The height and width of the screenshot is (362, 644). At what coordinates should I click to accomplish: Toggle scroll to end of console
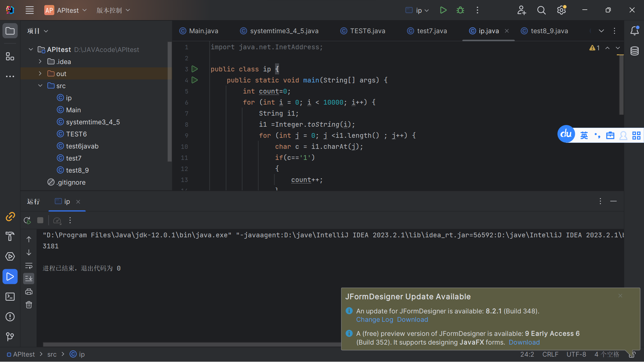29,279
